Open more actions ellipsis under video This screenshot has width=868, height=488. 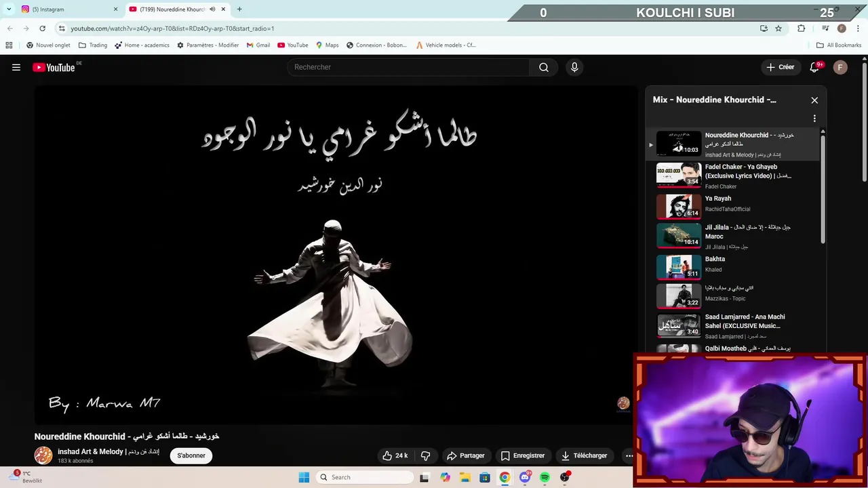[x=629, y=455]
